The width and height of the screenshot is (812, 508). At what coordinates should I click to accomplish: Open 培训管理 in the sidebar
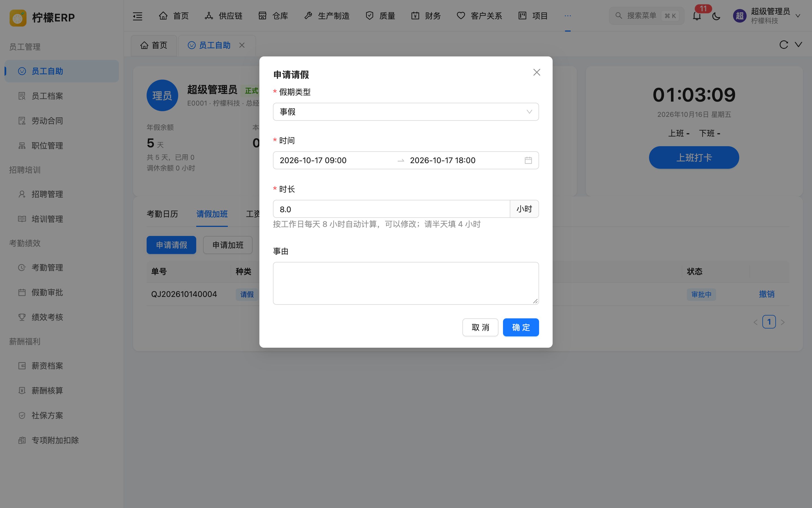(62, 219)
